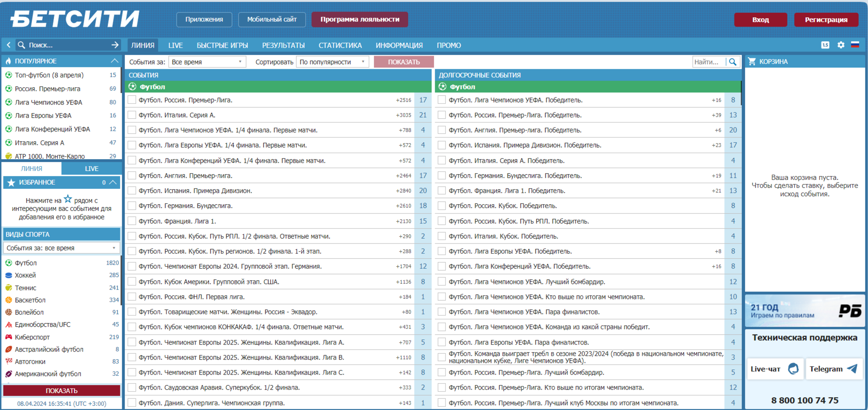Viewport: 868px width, 410px height.
Task: Click the star icon in the Избранное header
Action: [11, 182]
